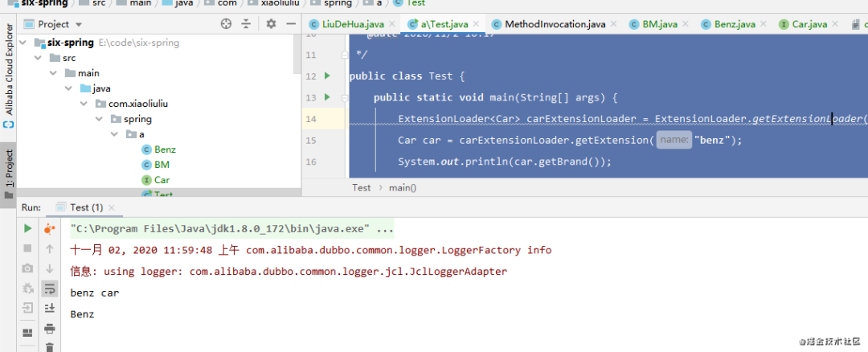Image resolution: width=868 pixels, height=352 pixels.
Task: Click "using logger" console log line
Action: point(289,272)
